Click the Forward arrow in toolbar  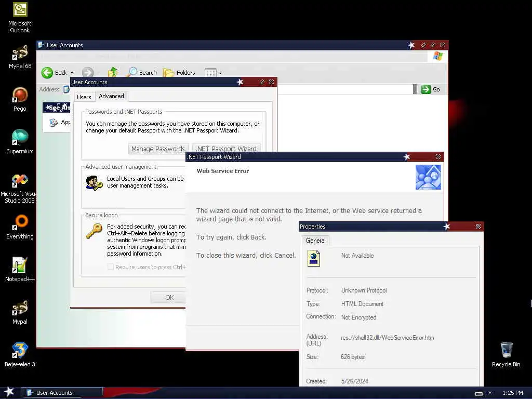(87, 73)
